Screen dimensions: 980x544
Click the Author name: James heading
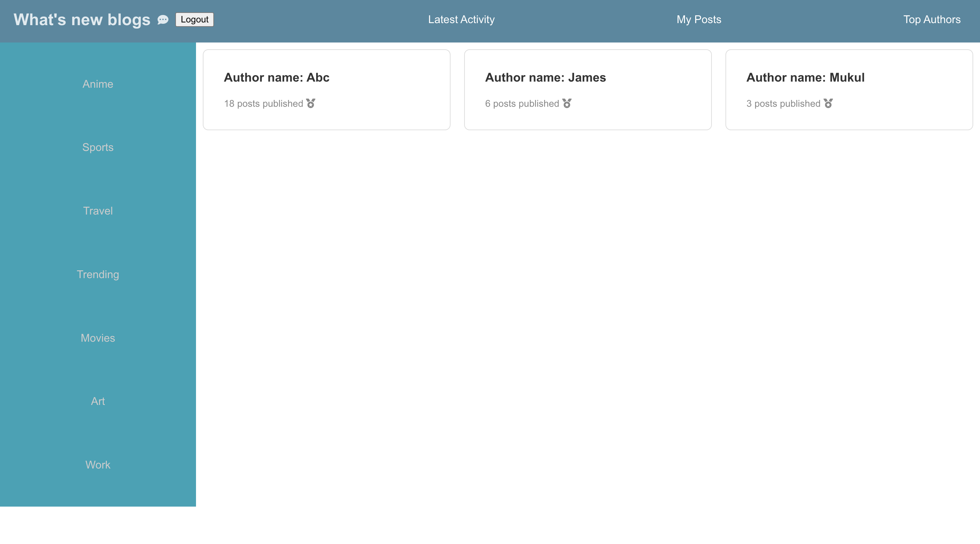[x=545, y=78]
